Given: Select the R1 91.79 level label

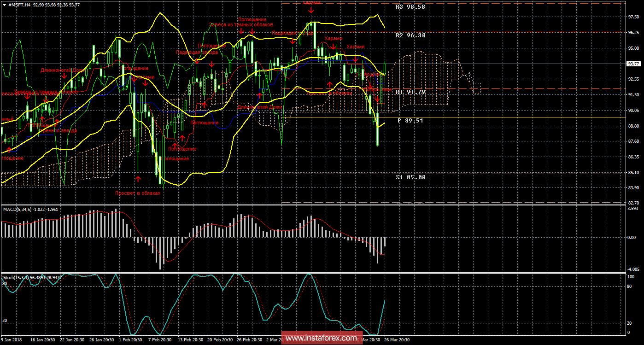Looking at the screenshot, I should point(410,92).
